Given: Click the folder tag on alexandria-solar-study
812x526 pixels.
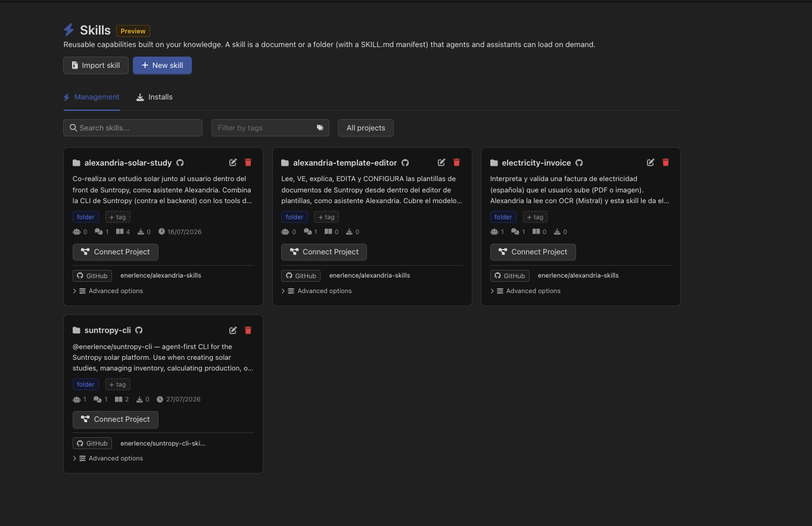Looking at the screenshot, I should 86,217.
